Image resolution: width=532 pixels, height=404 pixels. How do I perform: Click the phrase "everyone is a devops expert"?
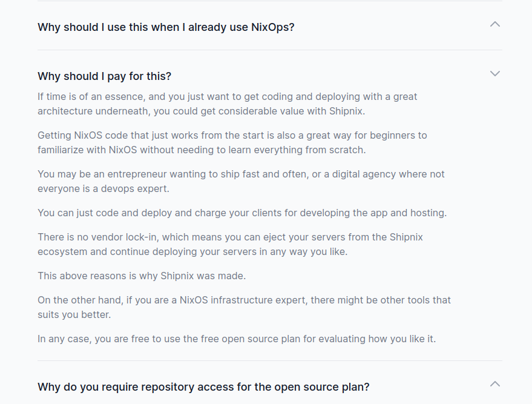coord(103,189)
